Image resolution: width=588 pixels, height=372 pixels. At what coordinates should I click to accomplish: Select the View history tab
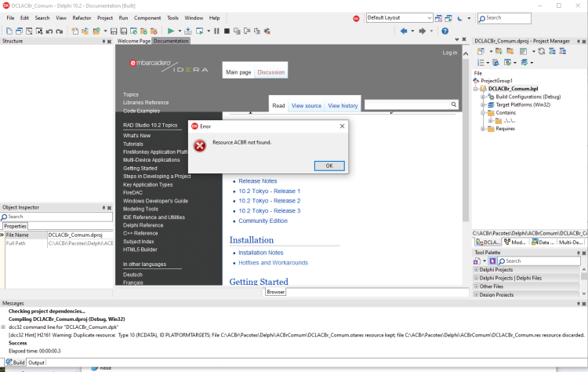pos(343,106)
